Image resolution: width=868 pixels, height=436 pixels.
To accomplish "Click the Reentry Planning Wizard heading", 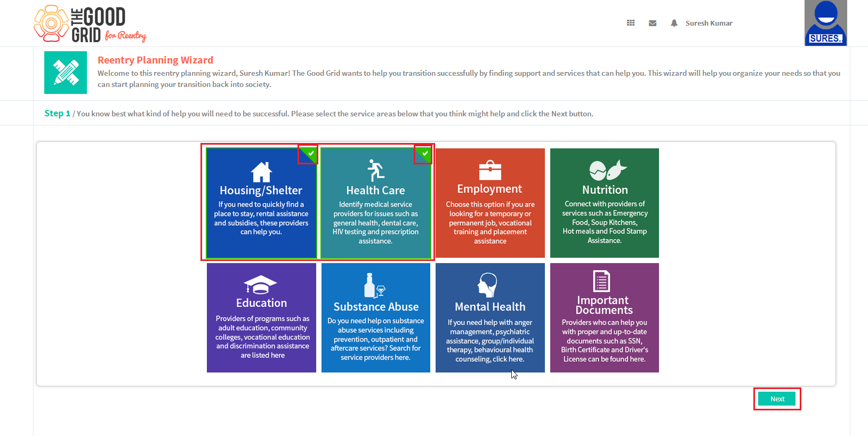I will tap(155, 60).
